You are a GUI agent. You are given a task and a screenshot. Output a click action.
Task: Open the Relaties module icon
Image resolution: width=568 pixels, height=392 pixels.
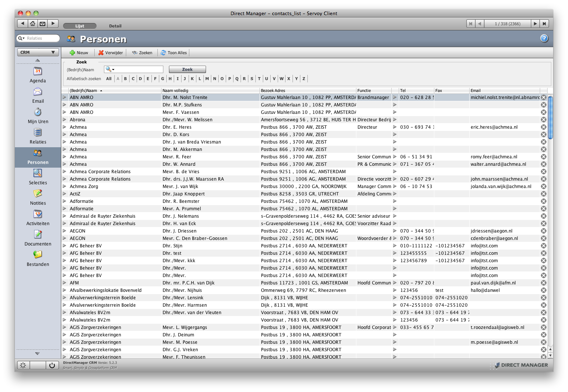tap(38, 132)
